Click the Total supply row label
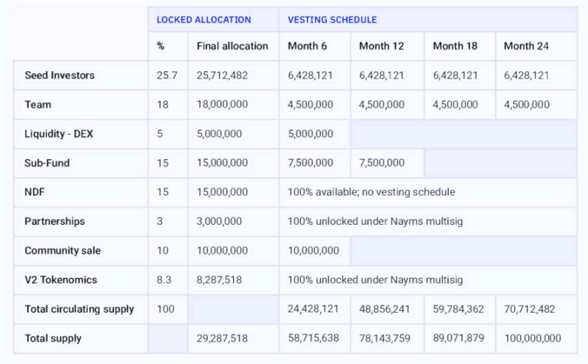This screenshot has width=588, height=364. pyautogui.click(x=53, y=339)
